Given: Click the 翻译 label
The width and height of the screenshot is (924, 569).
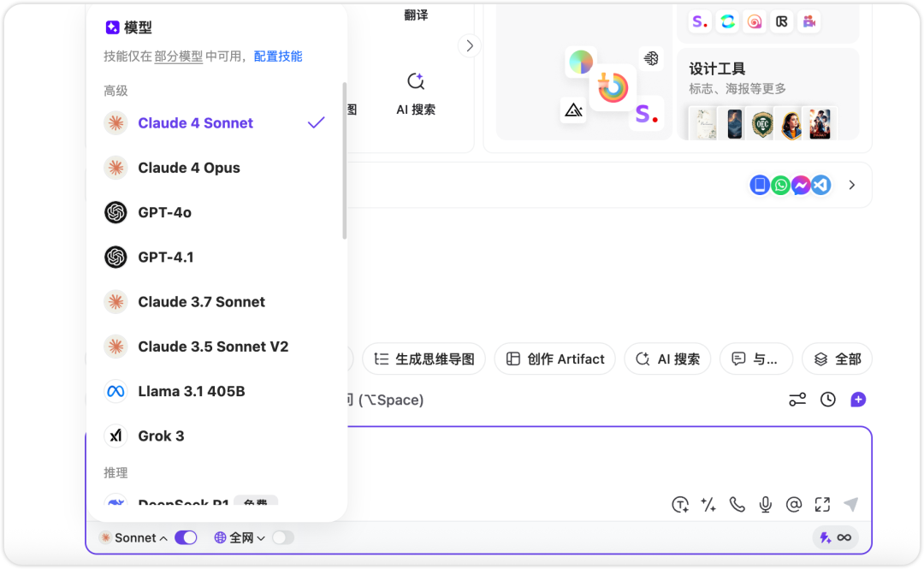Looking at the screenshot, I should tap(416, 15).
